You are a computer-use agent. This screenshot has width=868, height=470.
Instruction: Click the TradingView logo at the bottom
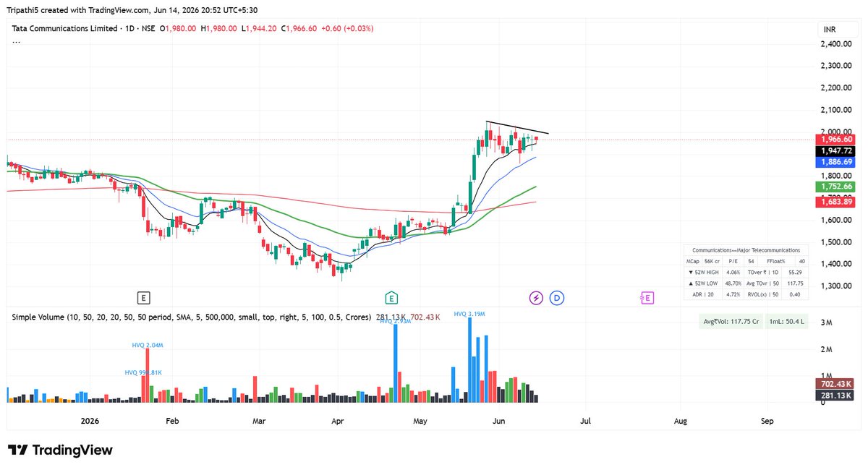pyautogui.click(x=60, y=450)
